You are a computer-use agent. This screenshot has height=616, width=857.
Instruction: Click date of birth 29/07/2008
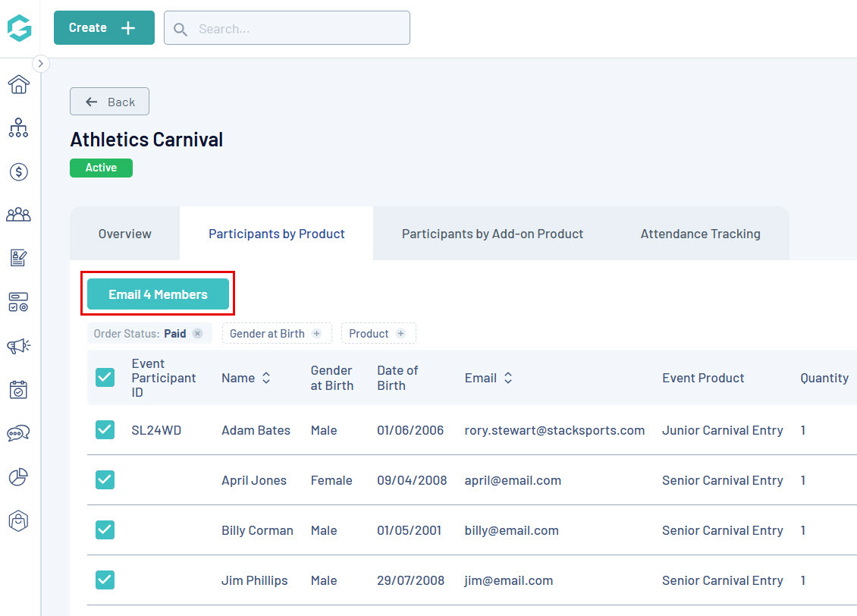(x=410, y=580)
